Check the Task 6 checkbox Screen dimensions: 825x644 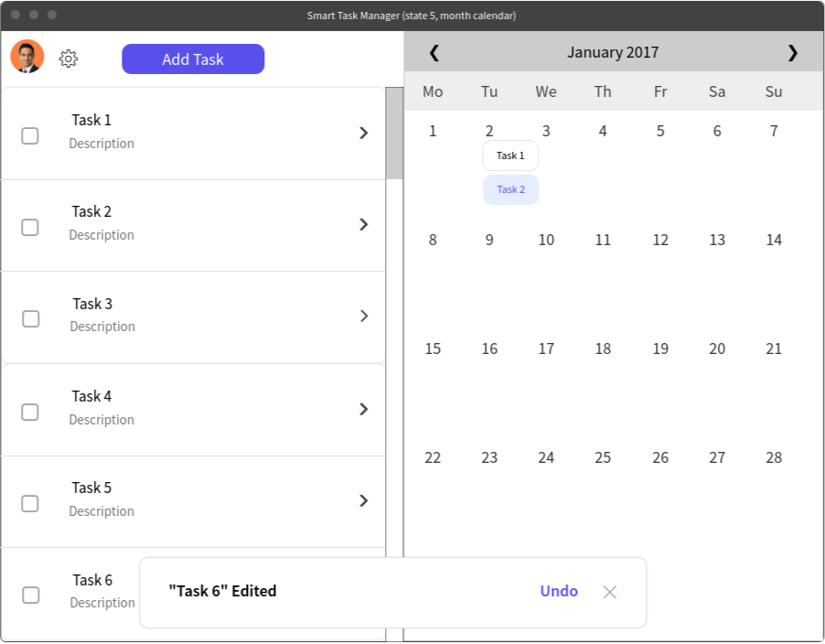[30, 596]
